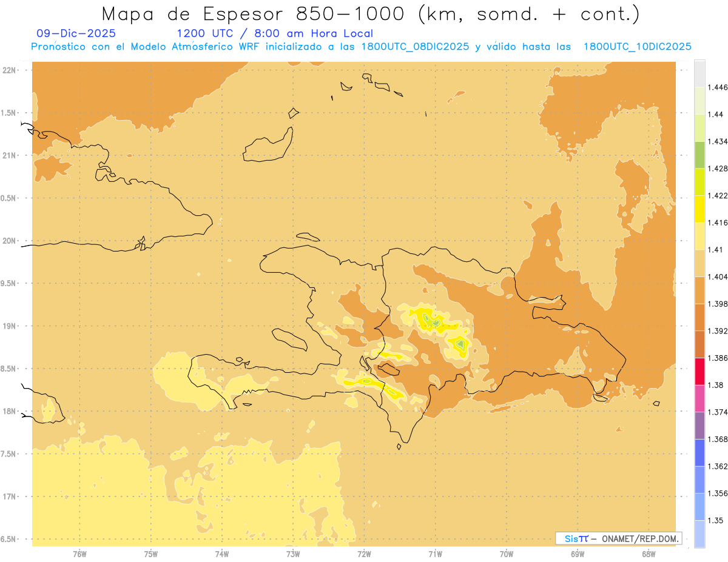728x562 pixels.
Task: Click the 1.374 legend value
Action: (x=718, y=412)
